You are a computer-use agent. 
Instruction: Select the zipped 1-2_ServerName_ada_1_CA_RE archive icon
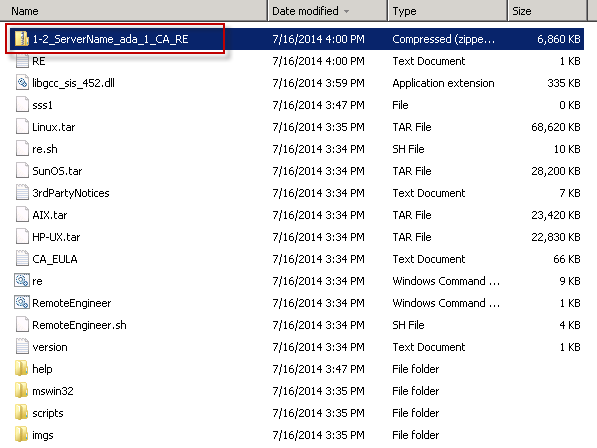click(x=22, y=39)
